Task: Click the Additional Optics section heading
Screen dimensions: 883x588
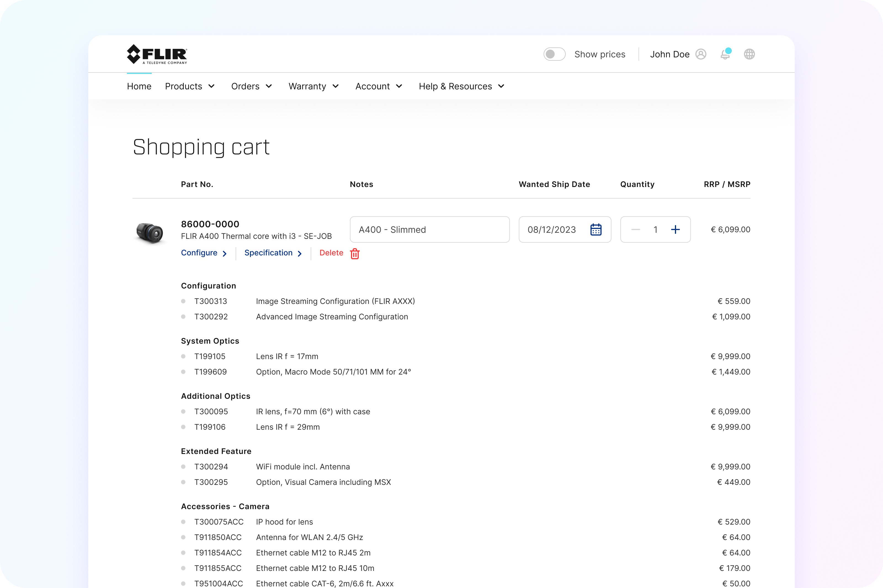Action: click(216, 396)
